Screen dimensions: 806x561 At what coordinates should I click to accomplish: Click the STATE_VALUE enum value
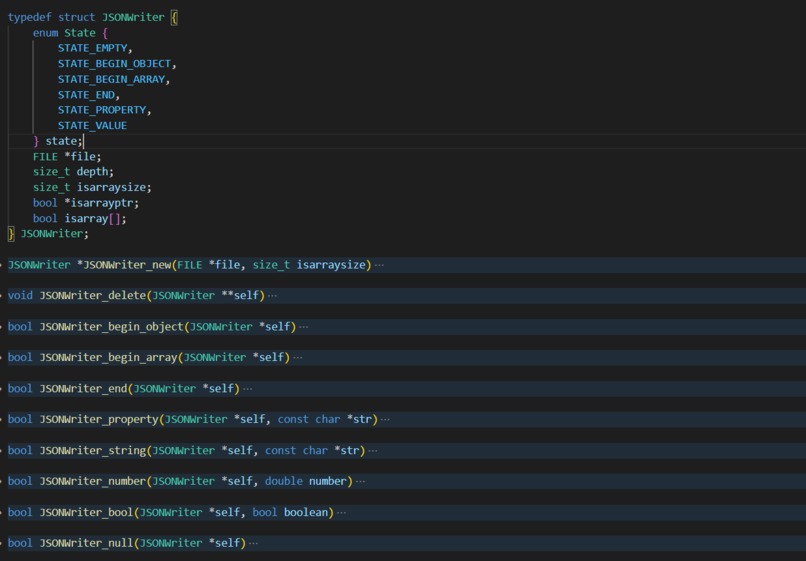click(x=93, y=125)
